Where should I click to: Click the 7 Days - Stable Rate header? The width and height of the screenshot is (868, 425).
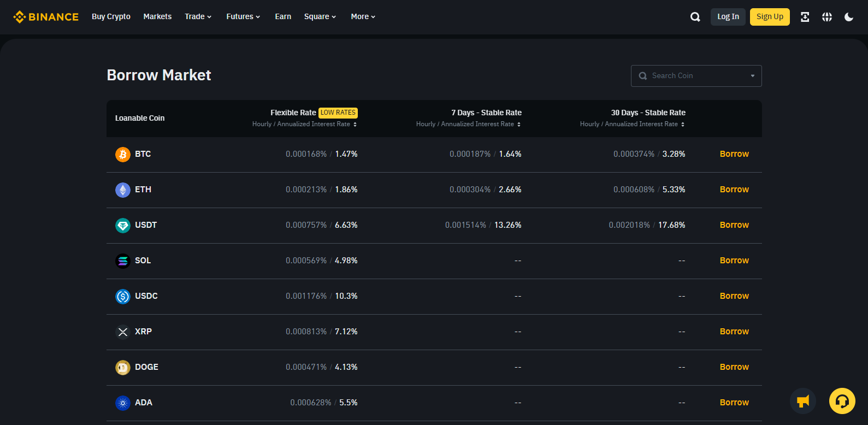click(x=486, y=113)
